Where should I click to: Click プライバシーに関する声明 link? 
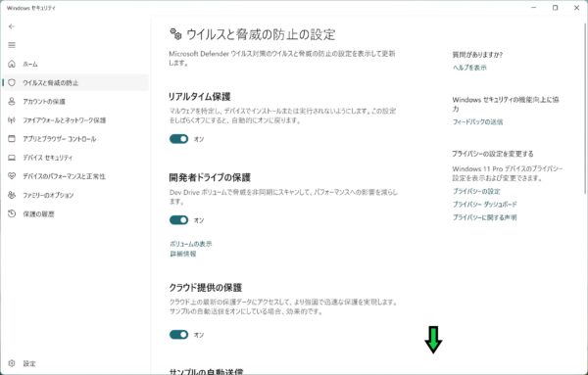(484, 217)
